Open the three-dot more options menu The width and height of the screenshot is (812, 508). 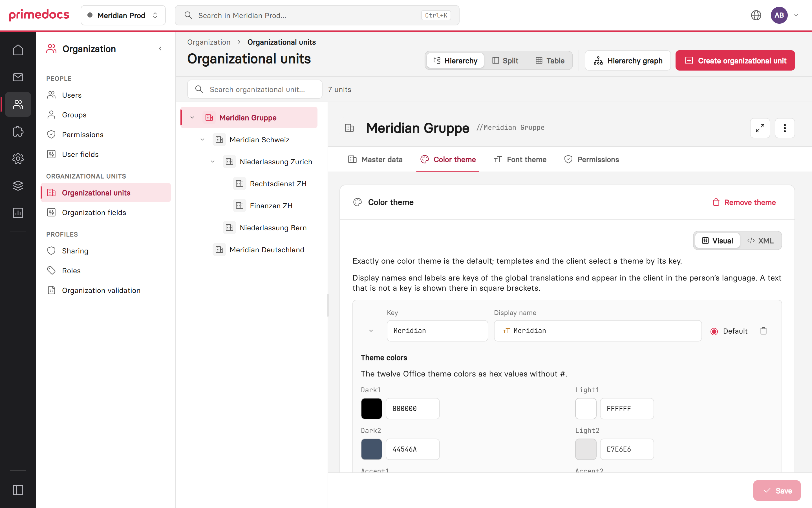pyautogui.click(x=784, y=128)
